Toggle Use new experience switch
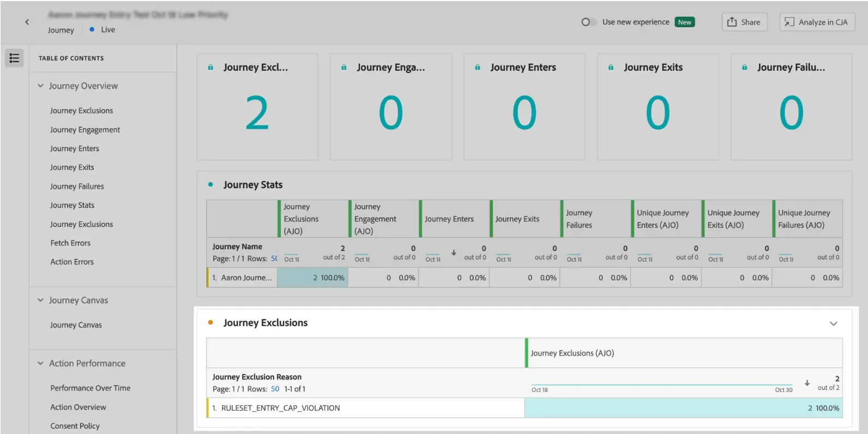The image size is (868, 434). (x=588, y=22)
